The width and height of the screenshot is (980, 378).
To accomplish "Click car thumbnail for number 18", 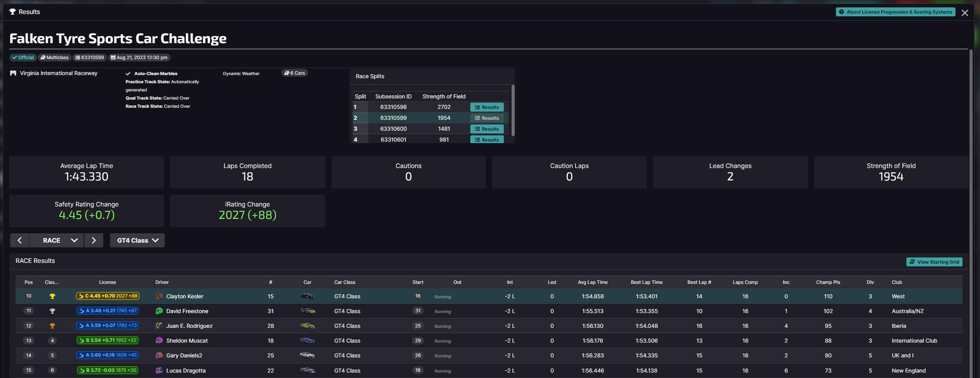I will (308, 341).
